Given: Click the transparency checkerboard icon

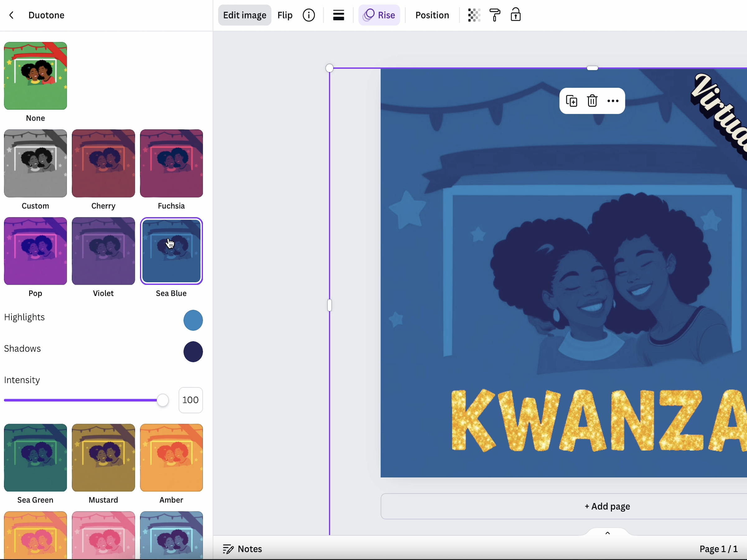Looking at the screenshot, I should [474, 15].
